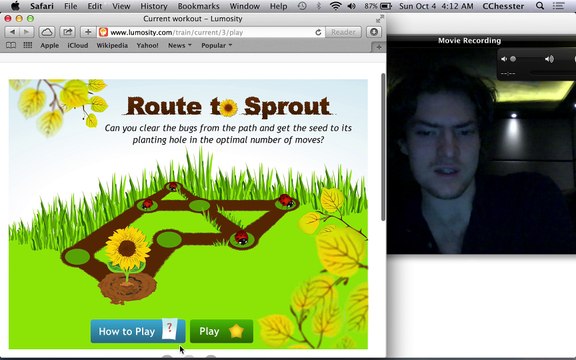Screen dimensions: 576x360
Task: Click the Wi-Fi status icon
Action: [x=335, y=6]
